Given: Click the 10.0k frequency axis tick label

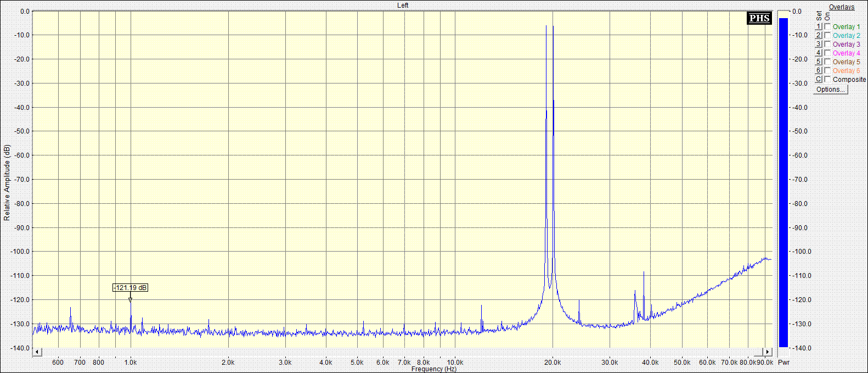Looking at the screenshot, I should click(455, 362).
